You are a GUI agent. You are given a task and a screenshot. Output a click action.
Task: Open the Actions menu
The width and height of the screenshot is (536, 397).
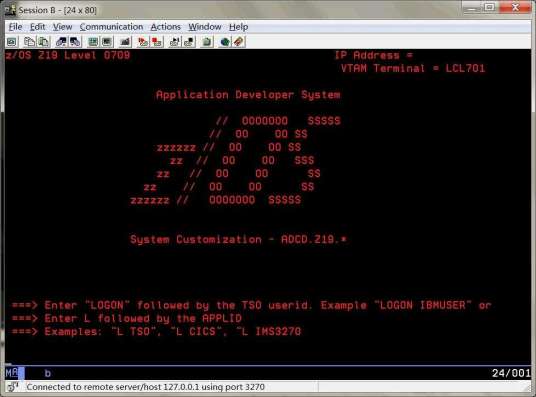(x=165, y=27)
